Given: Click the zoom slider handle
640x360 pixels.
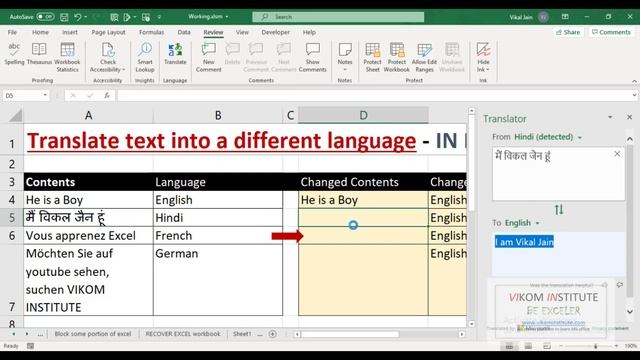Looking at the screenshot, I should (596, 346).
